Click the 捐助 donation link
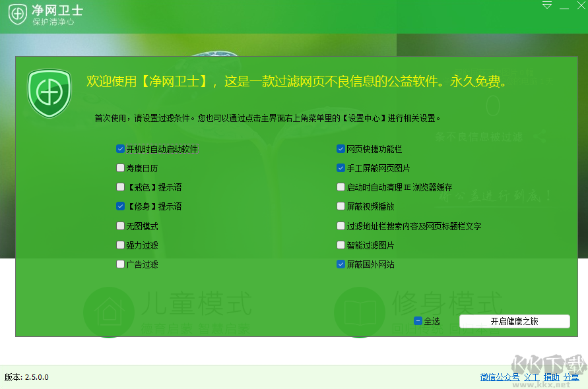588x389 pixels. point(551,376)
